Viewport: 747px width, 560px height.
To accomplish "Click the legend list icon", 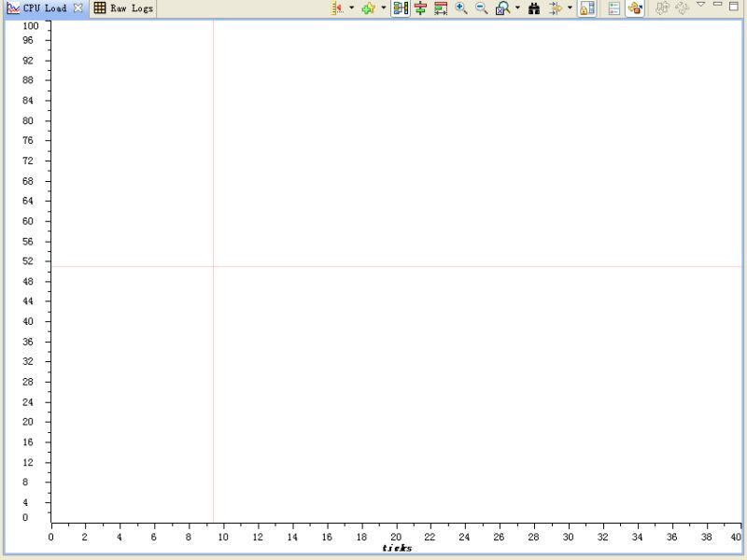I will (x=614, y=8).
